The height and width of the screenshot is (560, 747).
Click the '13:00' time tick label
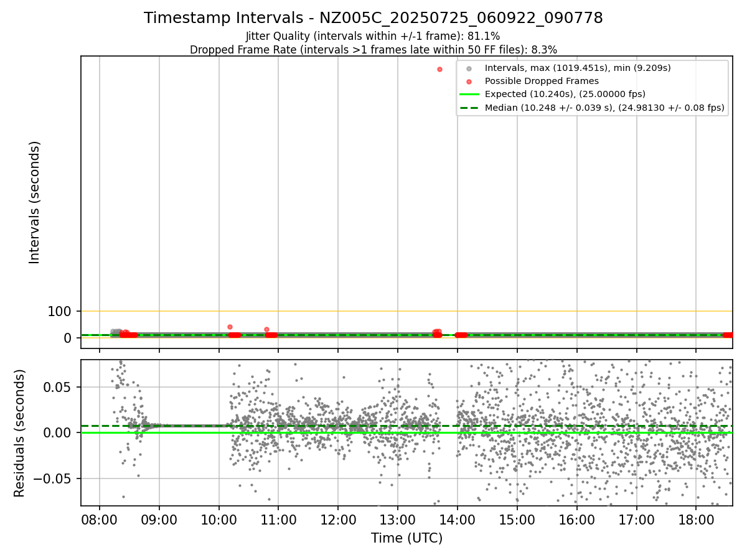point(398,520)
